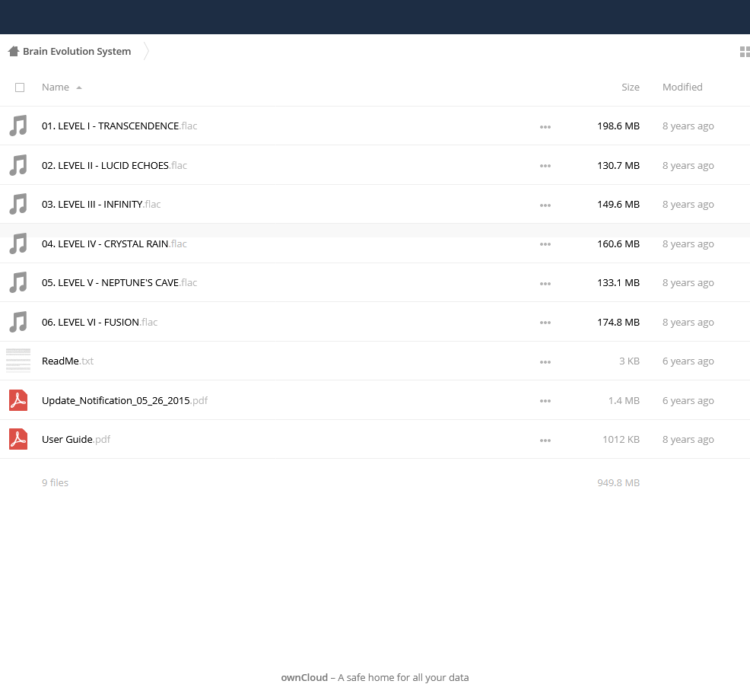Open file 02. LEVEL II - LUCID ECHOES.flac
Screen dimensions: 750x700
pos(114,166)
